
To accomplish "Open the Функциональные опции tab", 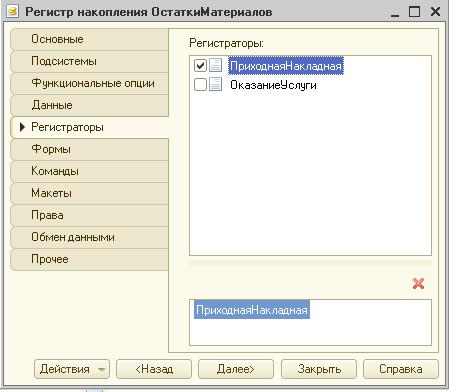I will click(x=89, y=83).
